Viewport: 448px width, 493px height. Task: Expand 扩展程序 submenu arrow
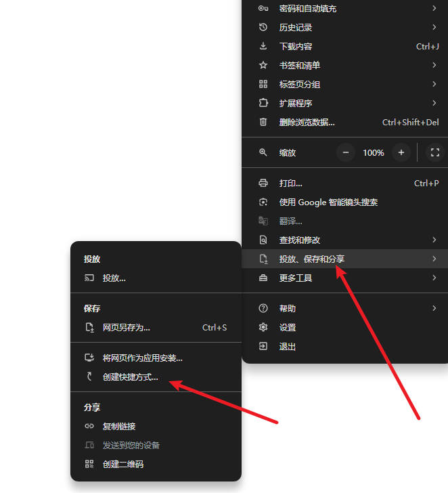point(434,103)
